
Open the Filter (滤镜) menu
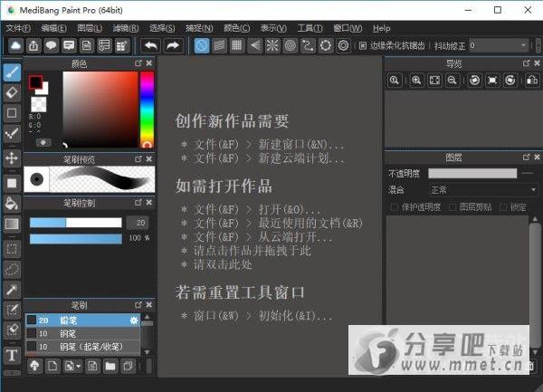pos(126,28)
